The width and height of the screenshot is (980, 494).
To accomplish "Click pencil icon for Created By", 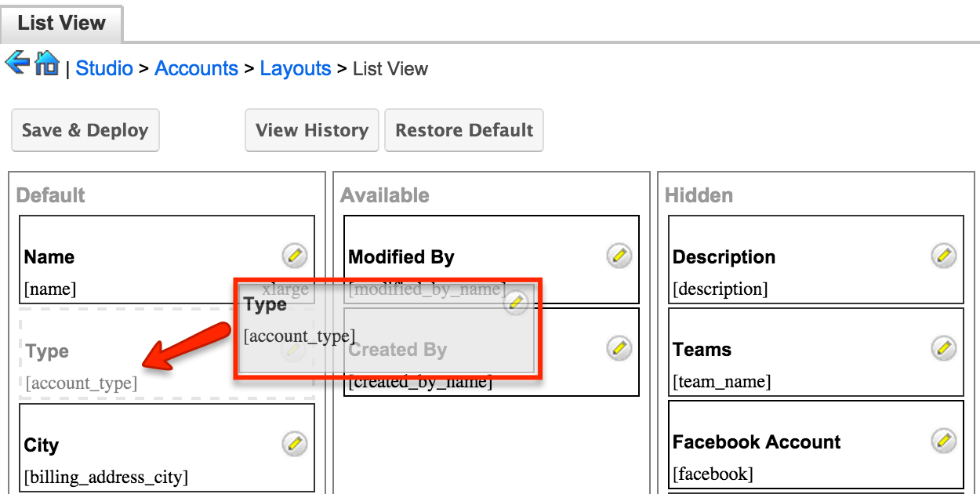I will tap(619, 347).
